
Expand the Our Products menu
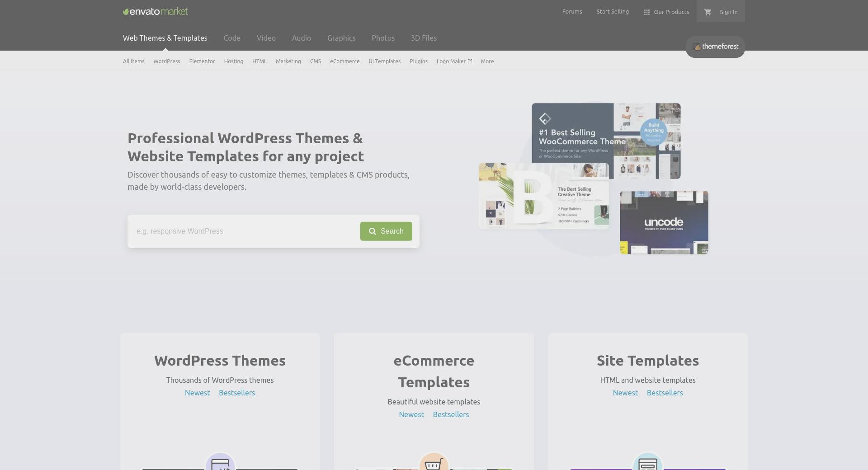click(666, 12)
